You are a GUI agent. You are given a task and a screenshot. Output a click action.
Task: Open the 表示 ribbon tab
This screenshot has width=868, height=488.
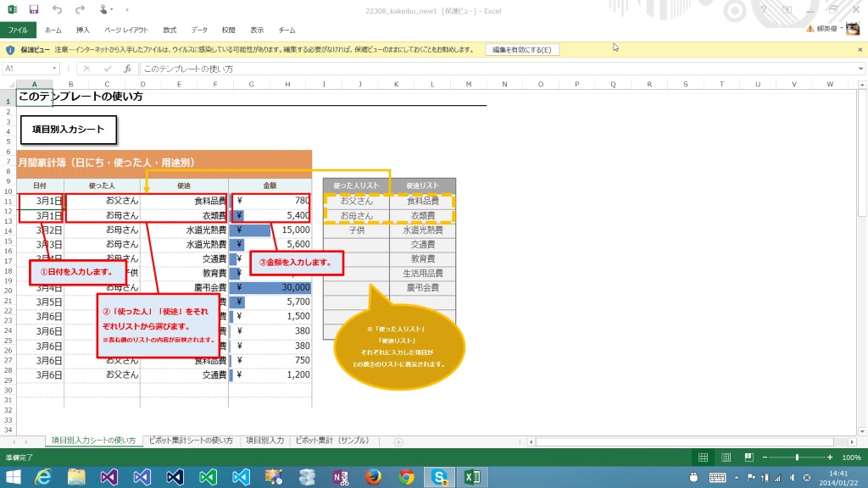click(x=257, y=30)
